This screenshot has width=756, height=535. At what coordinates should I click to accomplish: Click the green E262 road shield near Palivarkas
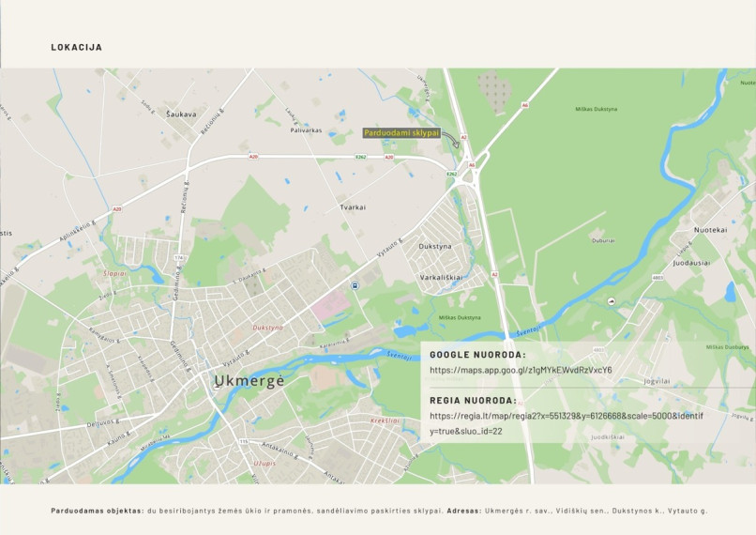point(360,157)
